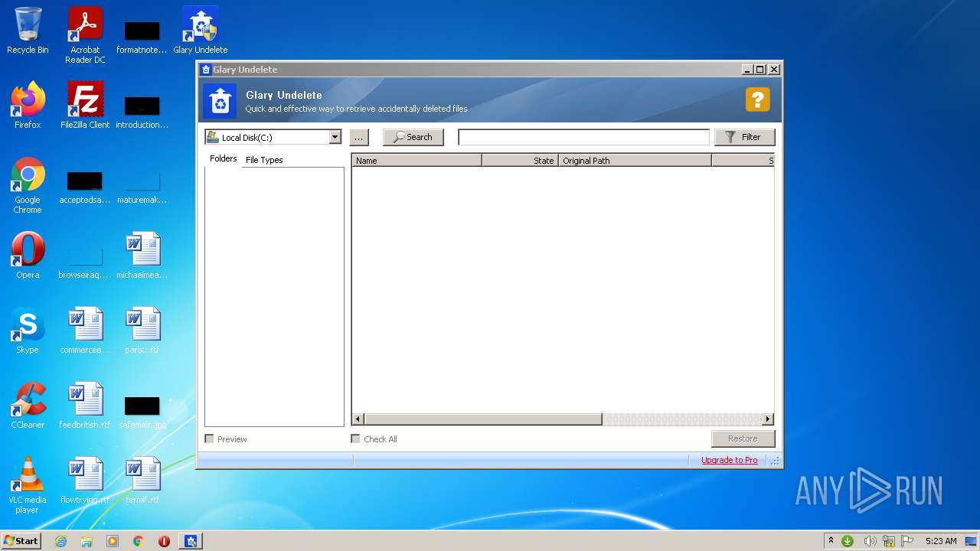Select the browseiraq... desktop file

[x=85, y=262]
